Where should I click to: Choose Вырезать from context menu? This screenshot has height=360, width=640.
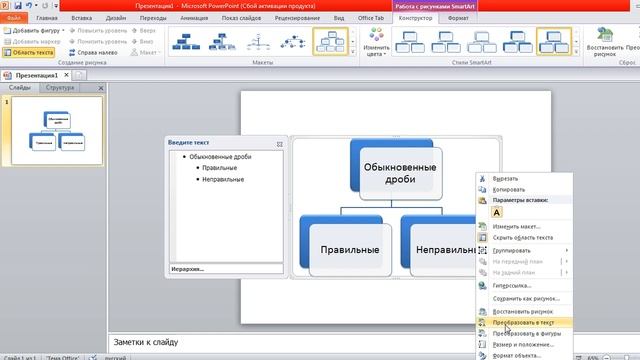click(x=524, y=179)
